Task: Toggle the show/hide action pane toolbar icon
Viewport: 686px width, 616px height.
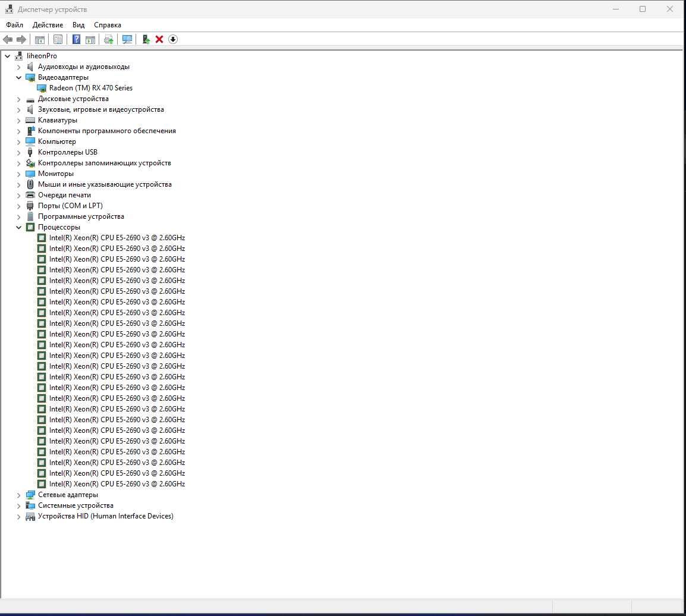Action: pos(90,39)
